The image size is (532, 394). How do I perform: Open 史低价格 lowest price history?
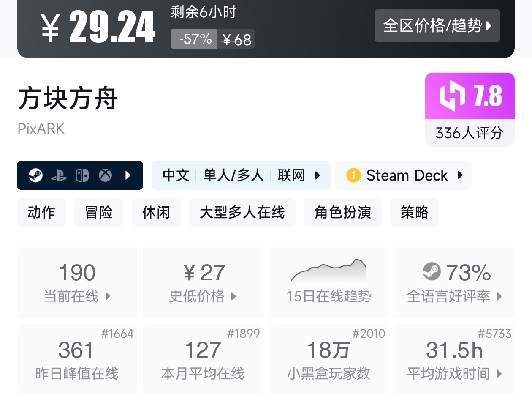tap(203, 282)
